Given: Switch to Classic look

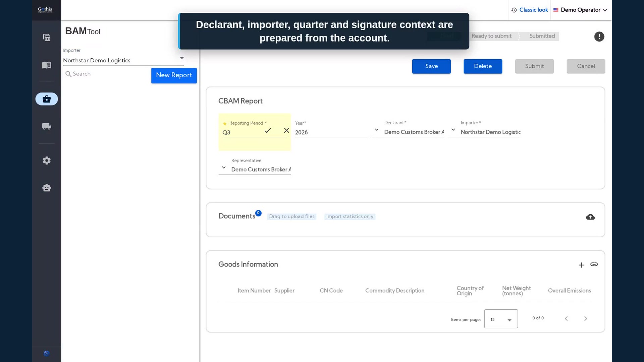Looking at the screenshot, I should point(533,10).
